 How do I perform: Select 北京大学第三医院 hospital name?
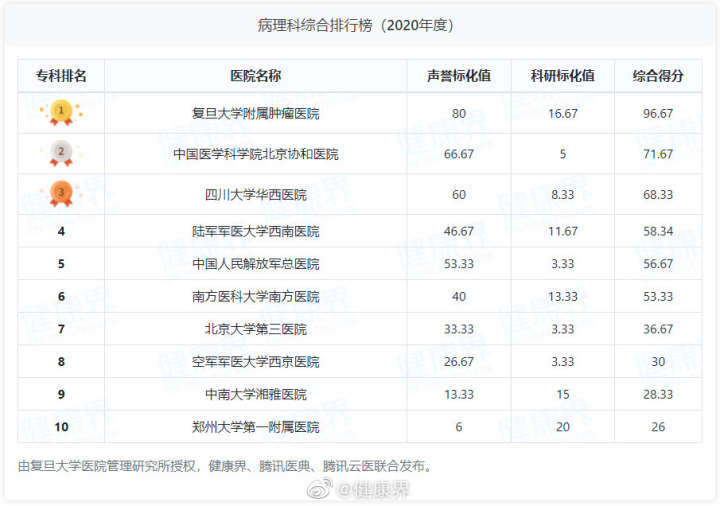tap(255, 329)
